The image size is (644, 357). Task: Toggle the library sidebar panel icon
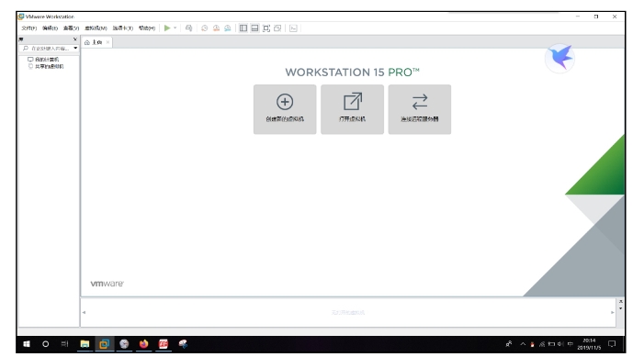pos(243,28)
